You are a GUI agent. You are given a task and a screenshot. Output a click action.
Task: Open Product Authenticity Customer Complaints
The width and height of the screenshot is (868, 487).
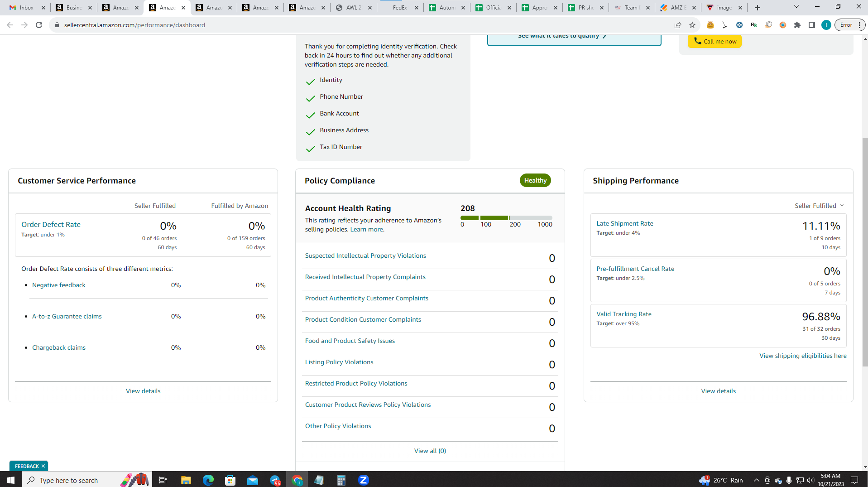366,299
